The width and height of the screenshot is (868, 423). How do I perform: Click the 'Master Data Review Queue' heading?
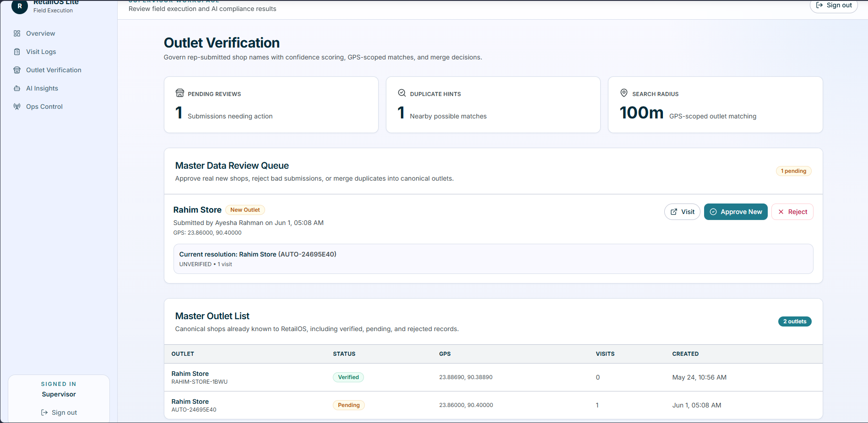coord(232,166)
